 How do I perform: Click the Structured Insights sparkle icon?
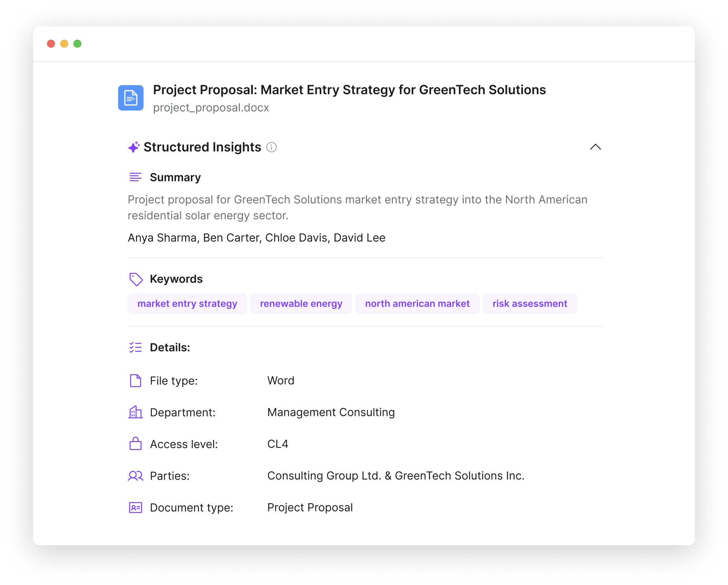(133, 147)
